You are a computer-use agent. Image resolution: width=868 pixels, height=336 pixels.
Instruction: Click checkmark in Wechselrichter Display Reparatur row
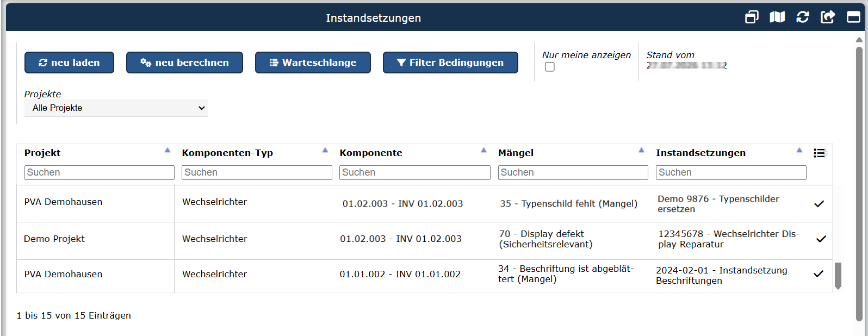[x=821, y=239]
